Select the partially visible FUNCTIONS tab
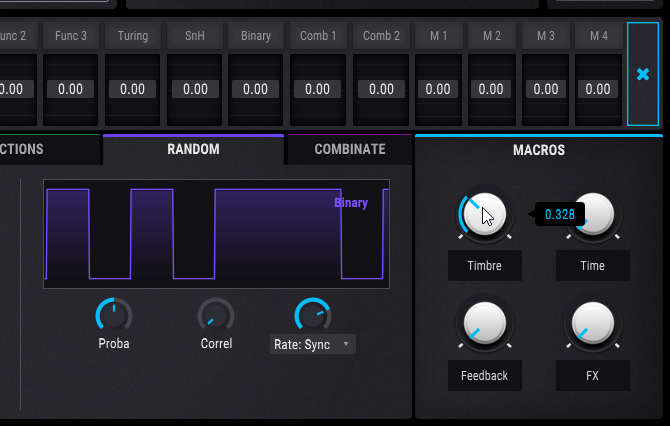 click(50, 150)
